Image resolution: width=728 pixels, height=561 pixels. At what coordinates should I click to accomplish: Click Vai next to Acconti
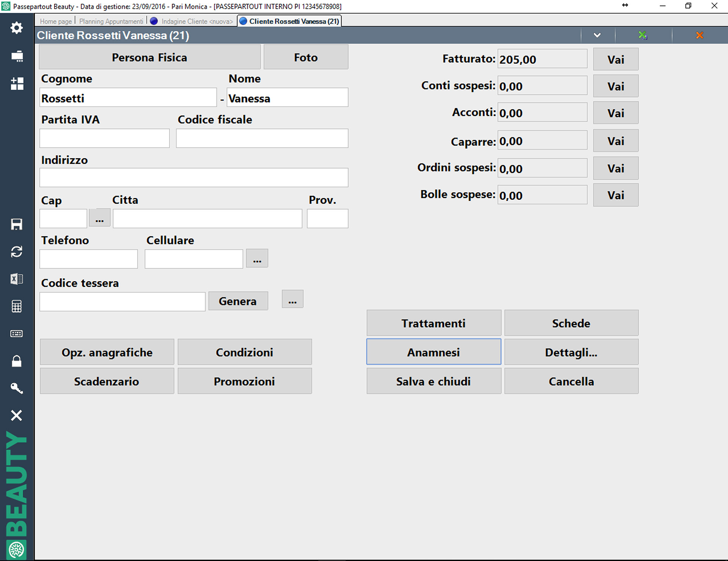616,113
